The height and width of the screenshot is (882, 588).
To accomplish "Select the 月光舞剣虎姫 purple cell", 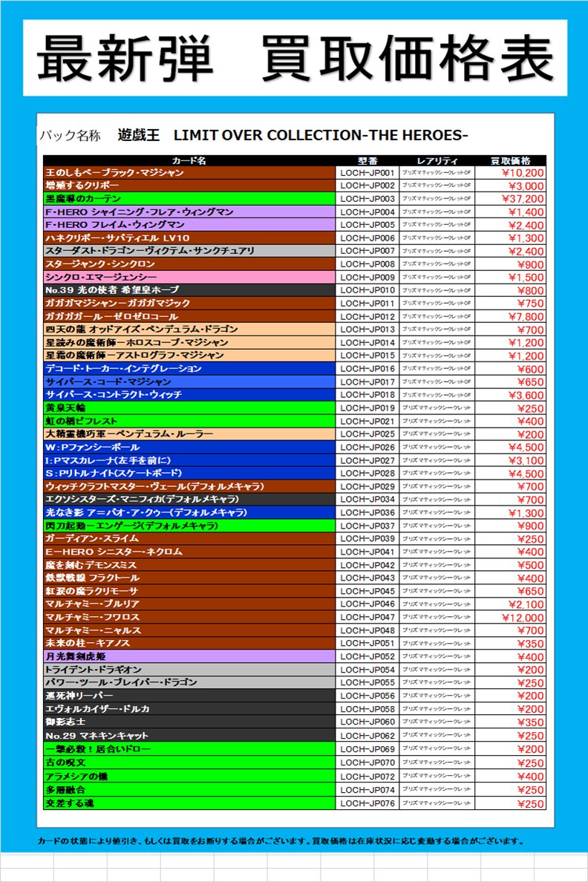I will pos(189,656).
